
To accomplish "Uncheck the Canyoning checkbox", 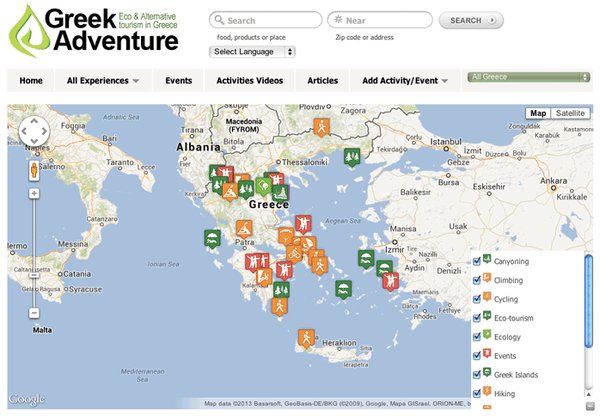I will 478,262.
